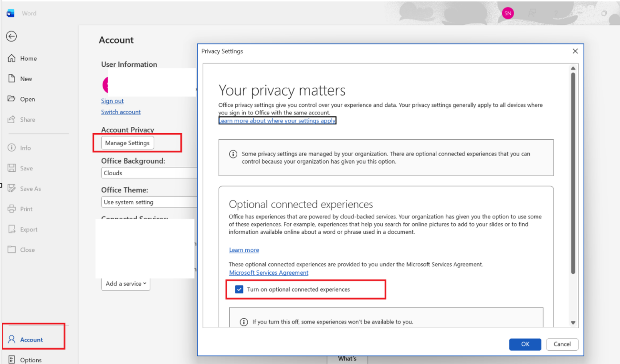Open the Office Background dropdown showing Clouds

click(x=149, y=173)
